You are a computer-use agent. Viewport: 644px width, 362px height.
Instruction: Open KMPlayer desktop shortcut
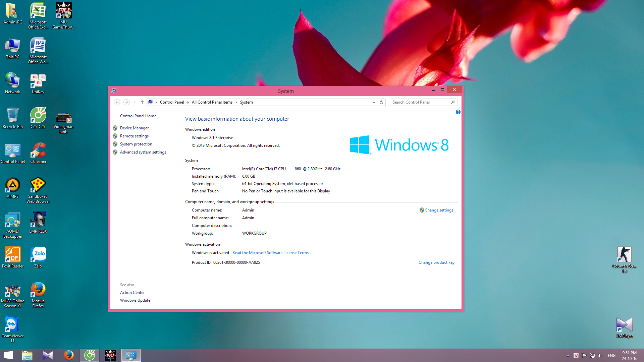(x=624, y=327)
